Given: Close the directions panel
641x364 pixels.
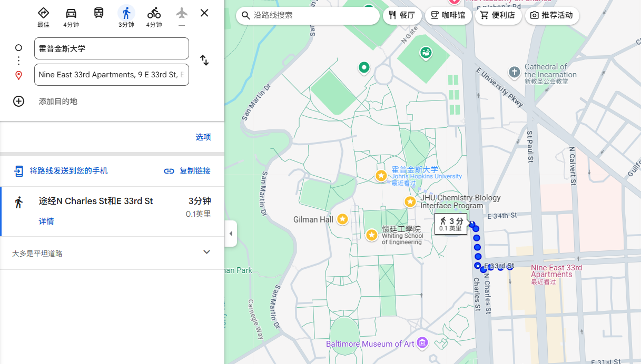Looking at the screenshot, I should pos(204,13).
